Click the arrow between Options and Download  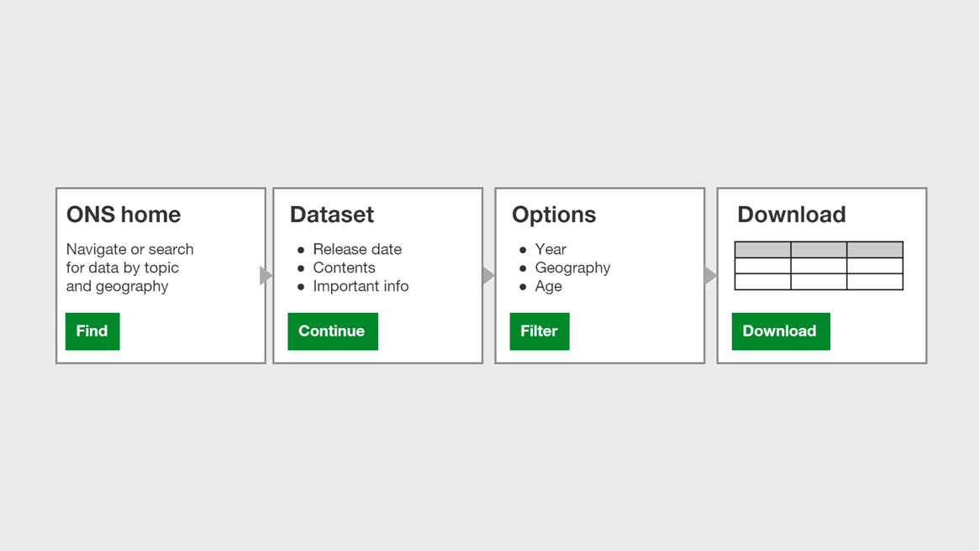[x=710, y=275]
